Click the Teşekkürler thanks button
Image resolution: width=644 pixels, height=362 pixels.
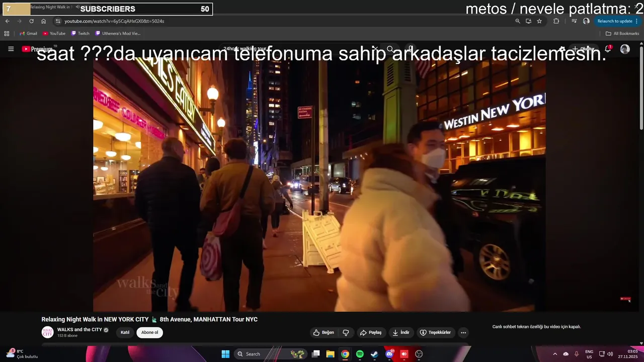(x=435, y=332)
